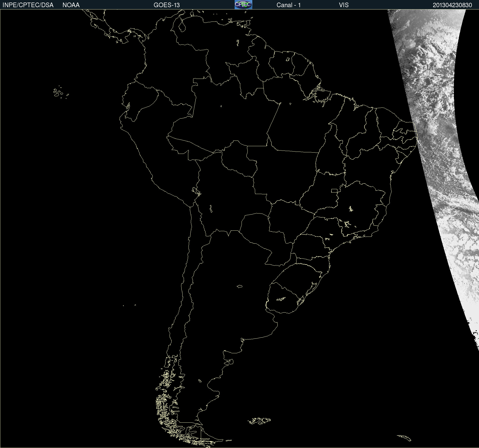Click the CPTEC logo in header
This screenshot has width=479, height=448.
(243, 5)
